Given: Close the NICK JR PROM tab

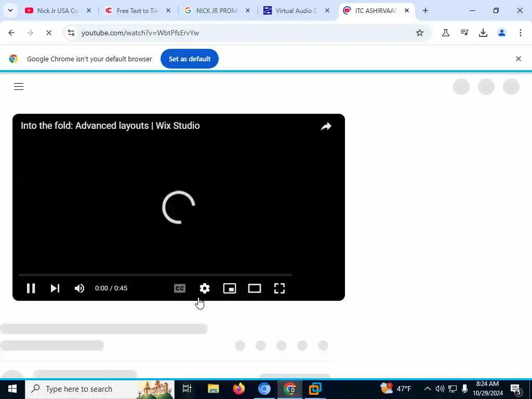Looking at the screenshot, I should pos(248,10).
